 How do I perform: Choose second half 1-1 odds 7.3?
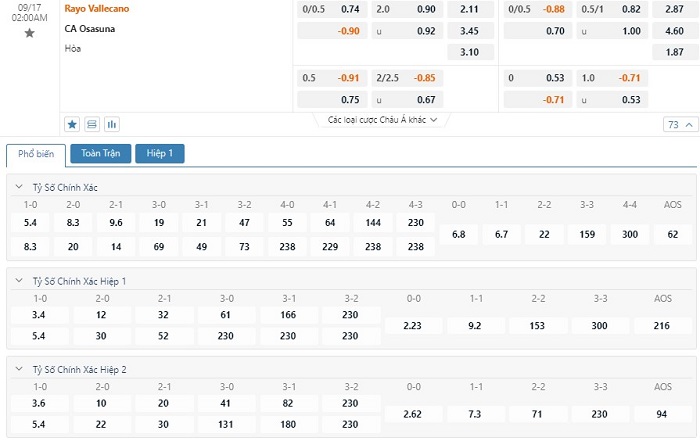(475, 414)
